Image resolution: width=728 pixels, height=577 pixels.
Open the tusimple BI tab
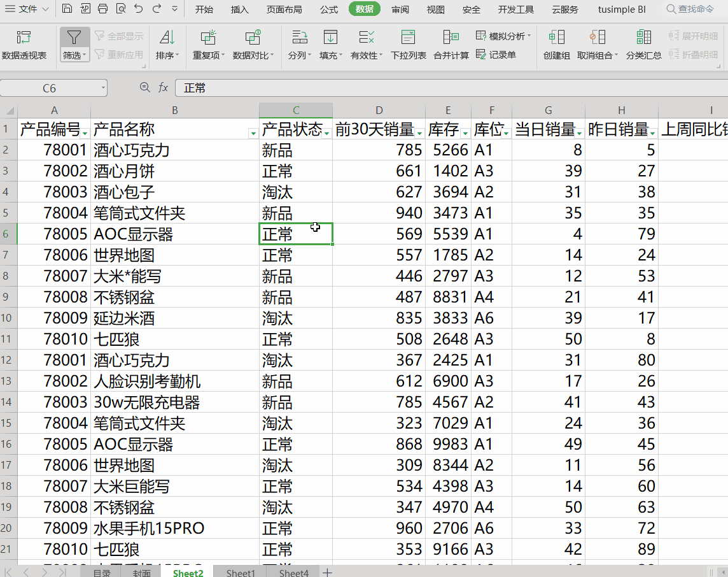622,10
